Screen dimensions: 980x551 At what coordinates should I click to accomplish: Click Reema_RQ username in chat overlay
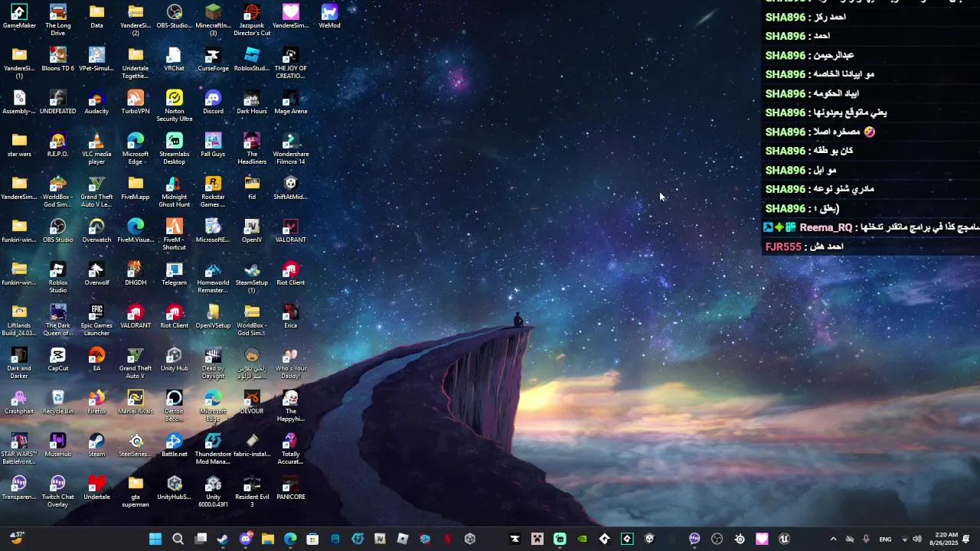pyautogui.click(x=825, y=227)
